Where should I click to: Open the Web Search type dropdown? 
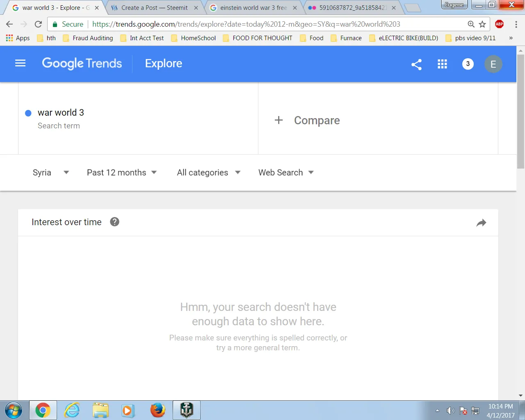286,173
